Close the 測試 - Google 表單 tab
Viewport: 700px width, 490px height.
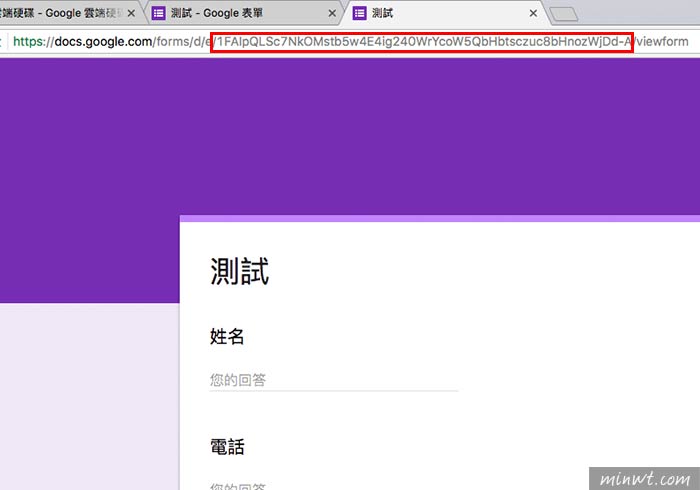coord(332,13)
